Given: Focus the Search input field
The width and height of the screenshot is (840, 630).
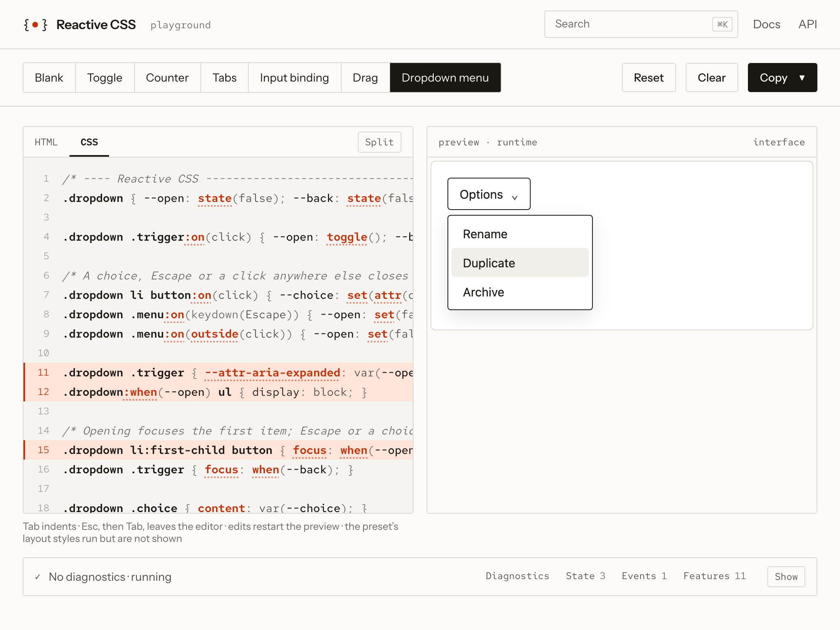Looking at the screenshot, I should click(x=641, y=24).
